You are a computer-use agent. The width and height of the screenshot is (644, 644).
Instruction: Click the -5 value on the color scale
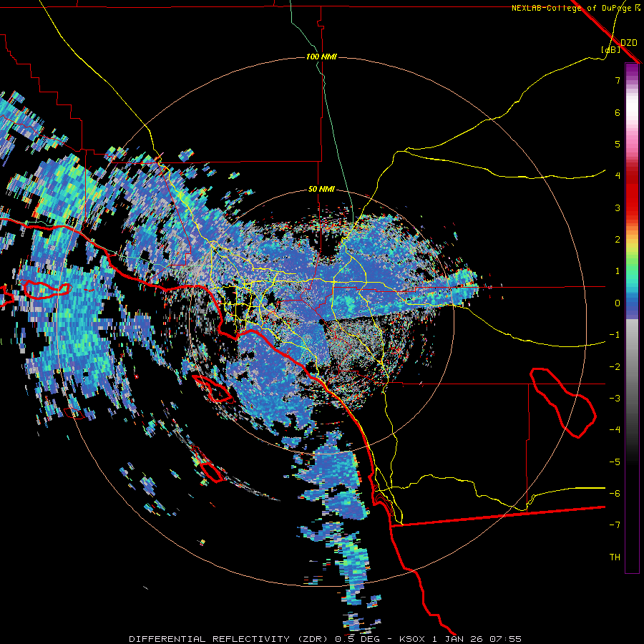coord(615,462)
